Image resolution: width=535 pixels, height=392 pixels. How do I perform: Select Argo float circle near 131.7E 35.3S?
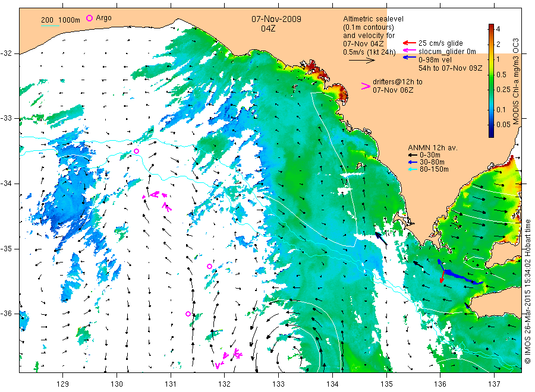point(209,266)
